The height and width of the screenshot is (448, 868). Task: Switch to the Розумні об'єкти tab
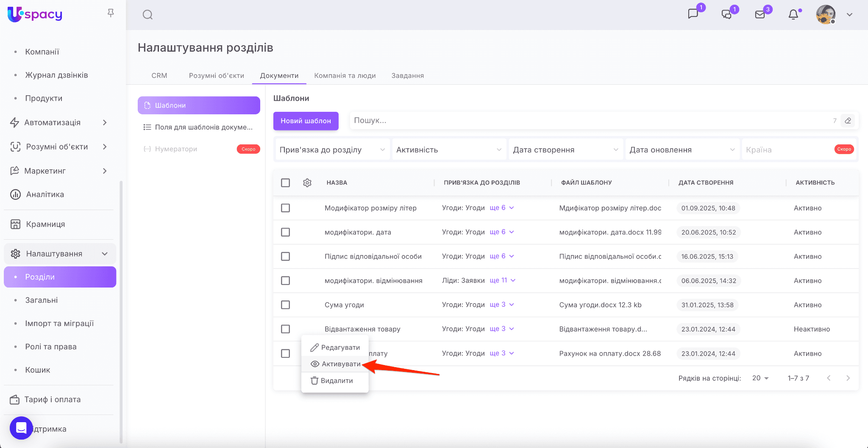tap(216, 75)
